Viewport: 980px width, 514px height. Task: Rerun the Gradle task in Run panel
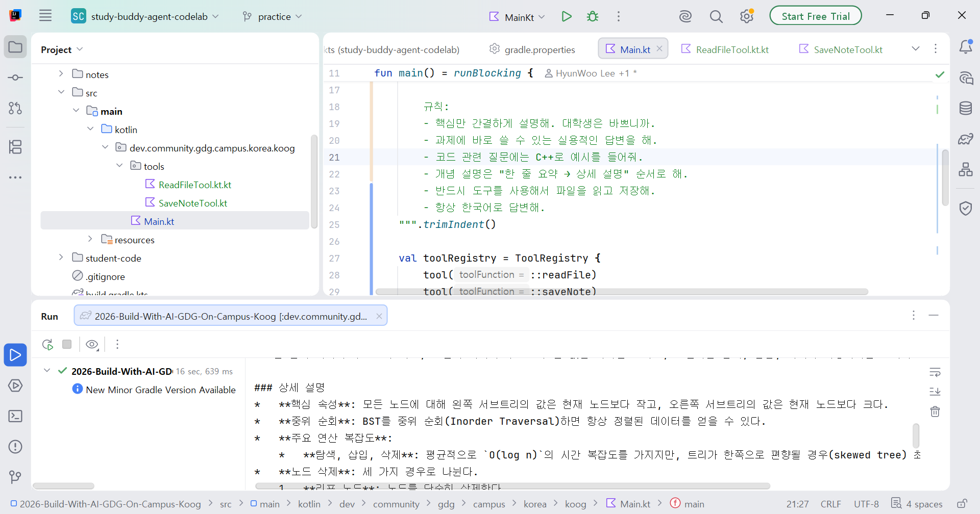point(48,345)
